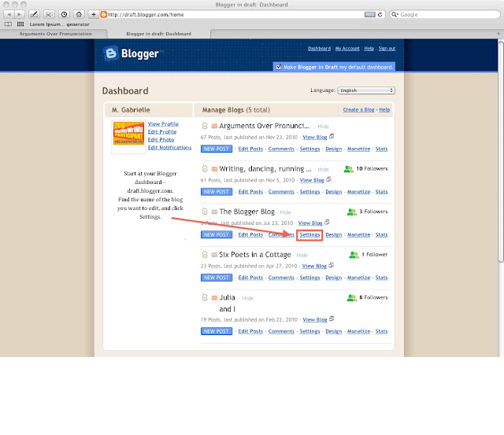Open Edit Notifications link
The height and width of the screenshot is (435, 504).
coord(169,148)
